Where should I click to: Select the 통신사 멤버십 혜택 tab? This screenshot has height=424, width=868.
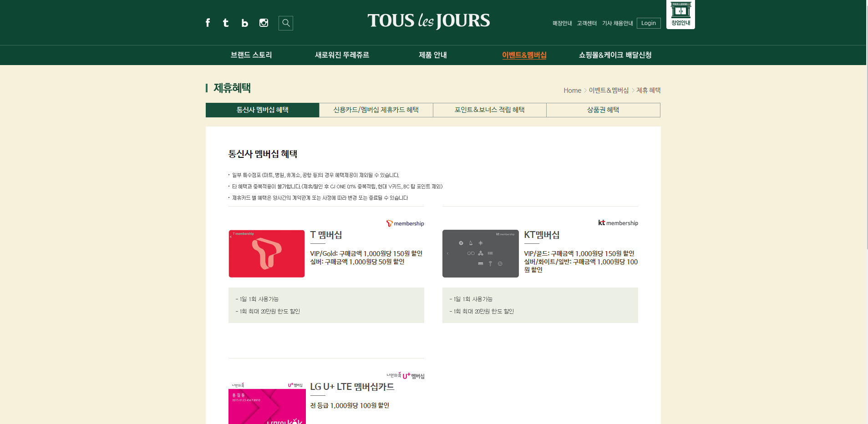coord(263,110)
